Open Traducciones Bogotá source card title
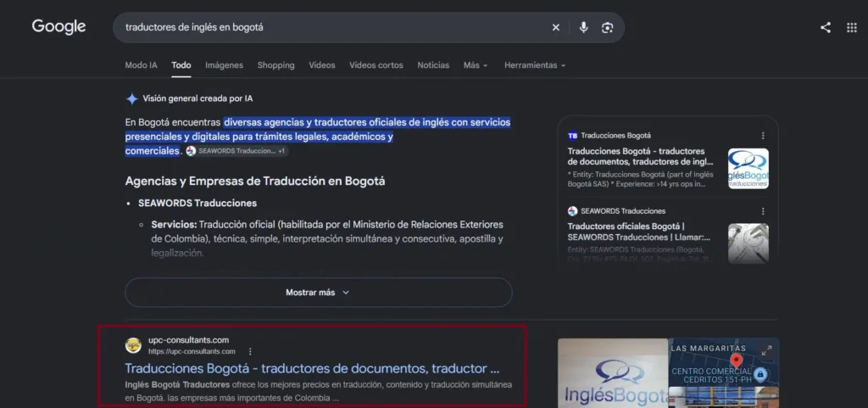Viewport: 868px width, 408px height. (x=641, y=157)
